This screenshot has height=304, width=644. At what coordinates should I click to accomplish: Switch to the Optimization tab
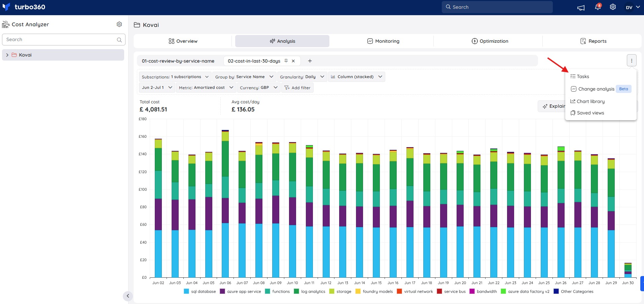(x=490, y=41)
